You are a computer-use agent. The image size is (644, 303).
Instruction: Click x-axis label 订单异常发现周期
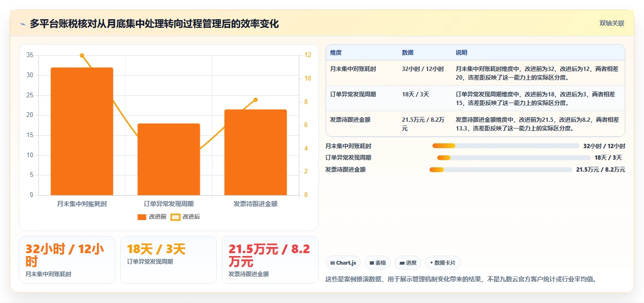(169, 204)
